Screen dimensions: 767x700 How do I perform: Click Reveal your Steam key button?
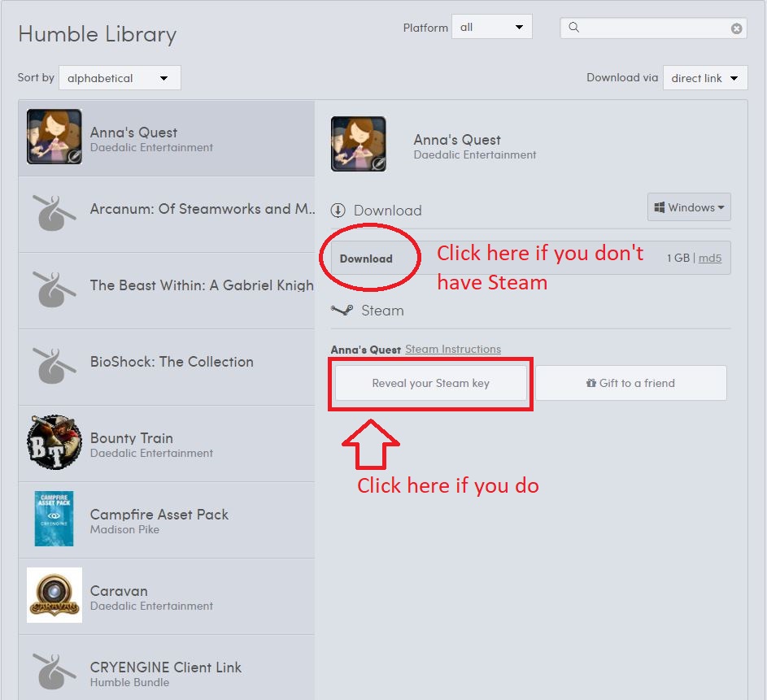coord(430,383)
